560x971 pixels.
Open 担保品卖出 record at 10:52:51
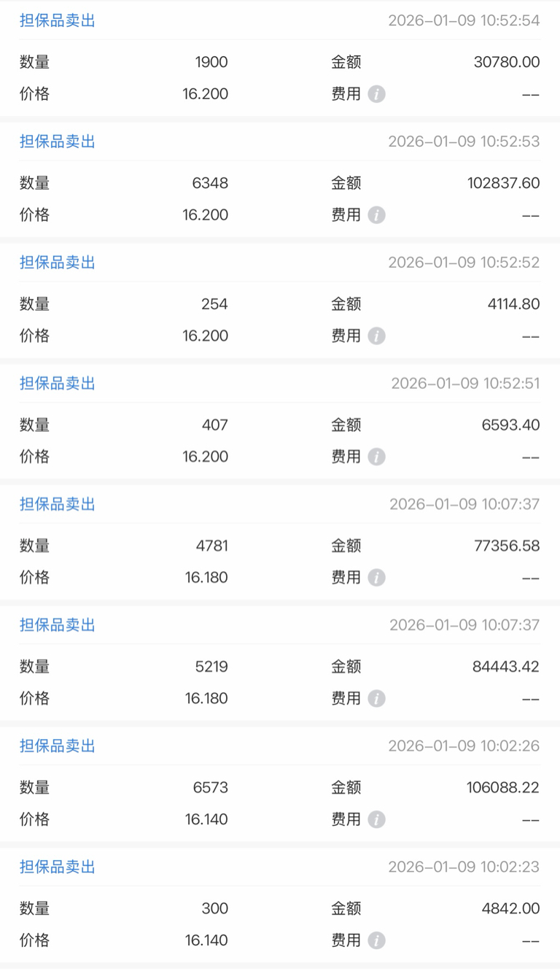click(x=280, y=422)
